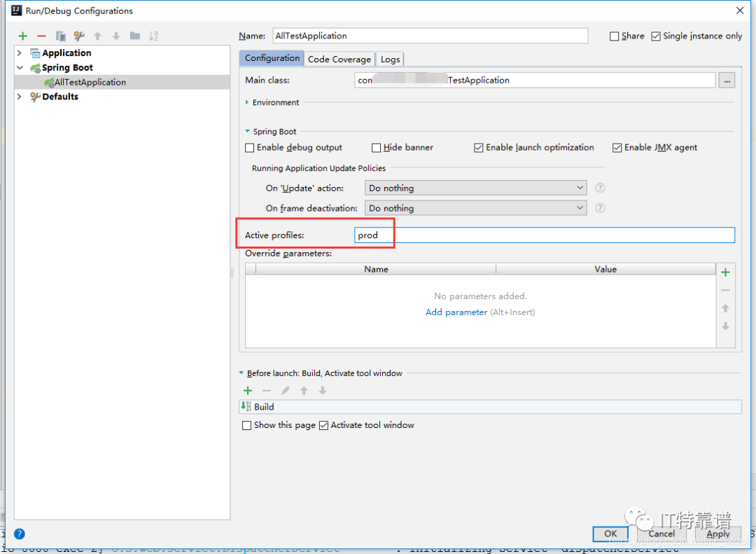The height and width of the screenshot is (554, 756).
Task: Close the Run/Debug Configurations dialog
Action: coord(740,11)
